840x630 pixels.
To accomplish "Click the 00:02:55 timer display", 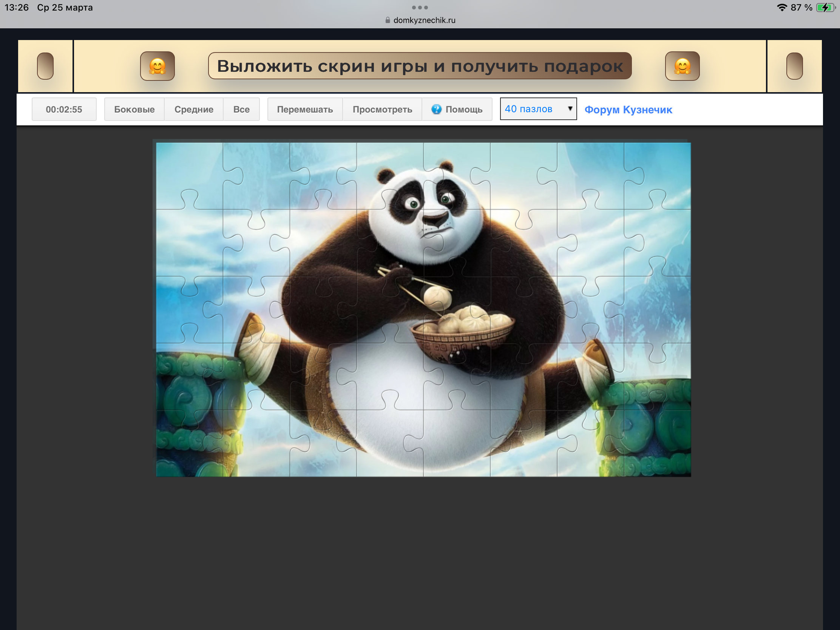I will tap(64, 110).
